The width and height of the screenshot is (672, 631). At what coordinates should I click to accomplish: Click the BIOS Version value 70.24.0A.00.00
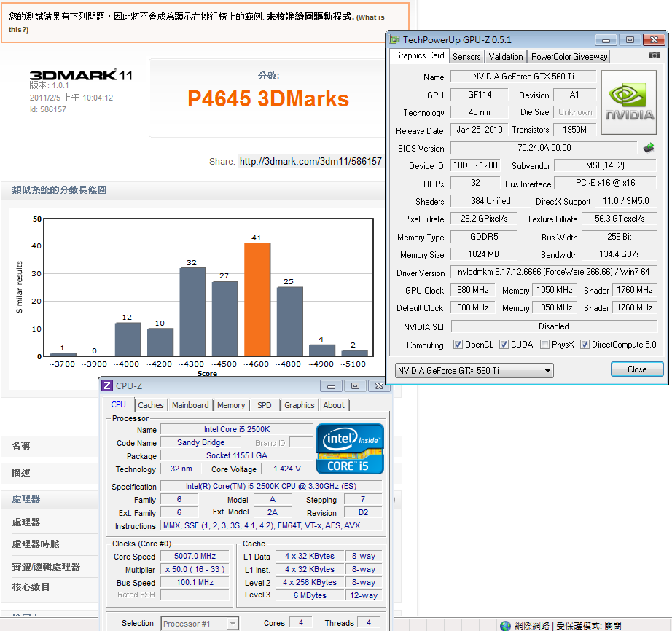point(544,148)
